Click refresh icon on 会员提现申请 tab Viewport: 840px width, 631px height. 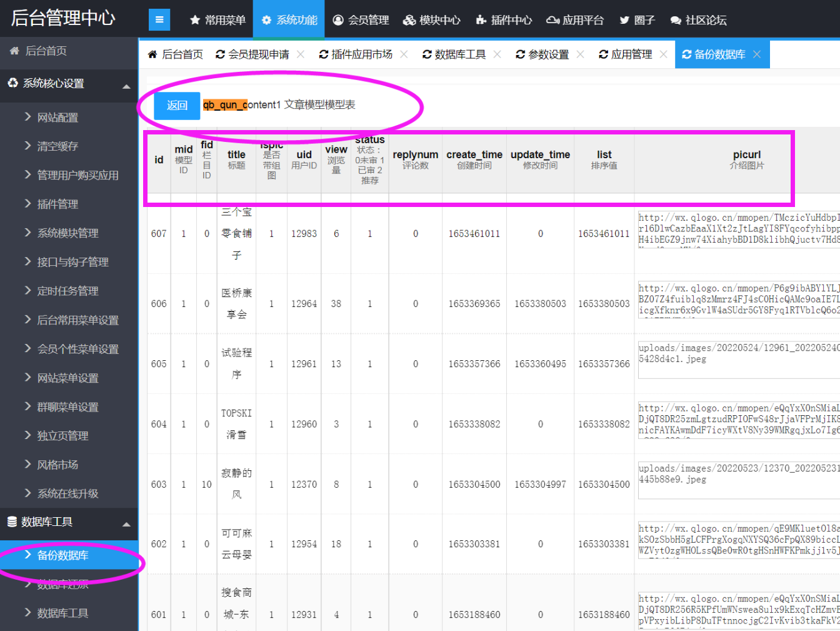click(x=220, y=54)
